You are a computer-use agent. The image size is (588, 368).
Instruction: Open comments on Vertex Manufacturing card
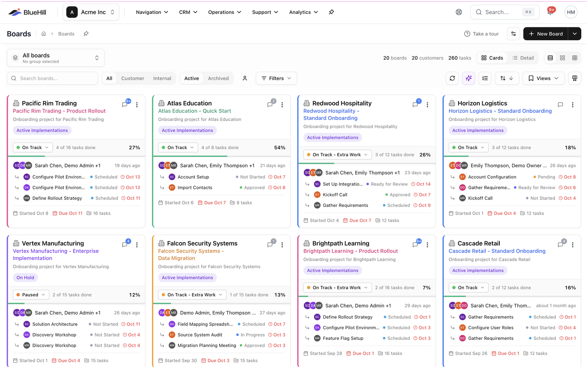(125, 245)
